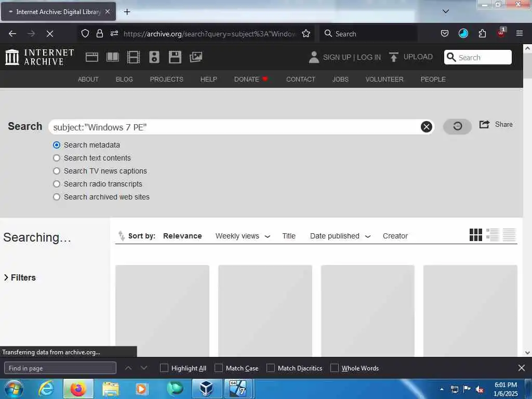
Task: Switch to compact list view
Action: (x=509, y=235)
